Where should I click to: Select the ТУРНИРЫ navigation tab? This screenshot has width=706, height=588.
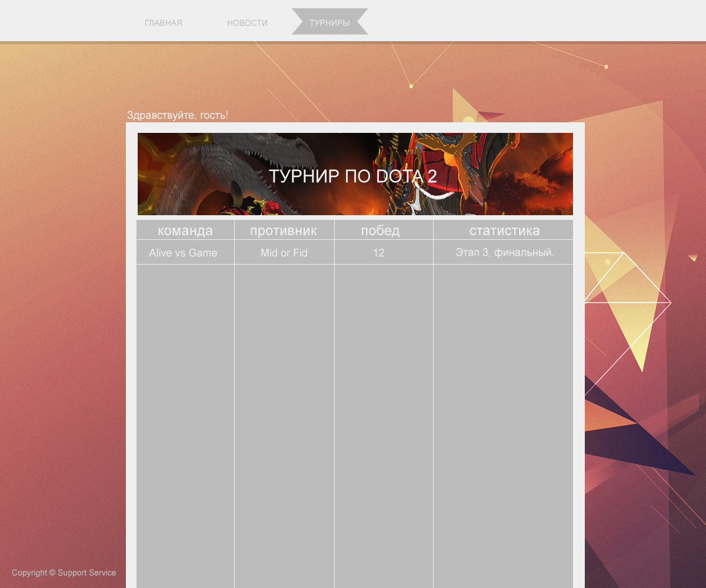tap(329, 22)
